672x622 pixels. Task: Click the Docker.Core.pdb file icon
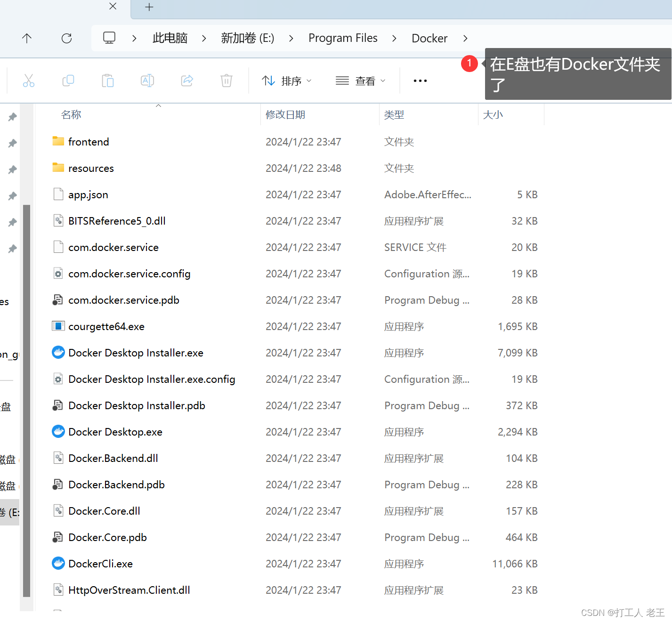coord(58,537)
